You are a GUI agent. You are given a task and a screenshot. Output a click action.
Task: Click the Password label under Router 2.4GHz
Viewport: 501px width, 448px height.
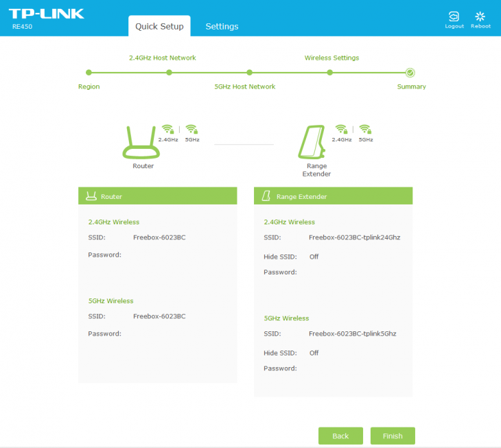[x=105, y=255]
